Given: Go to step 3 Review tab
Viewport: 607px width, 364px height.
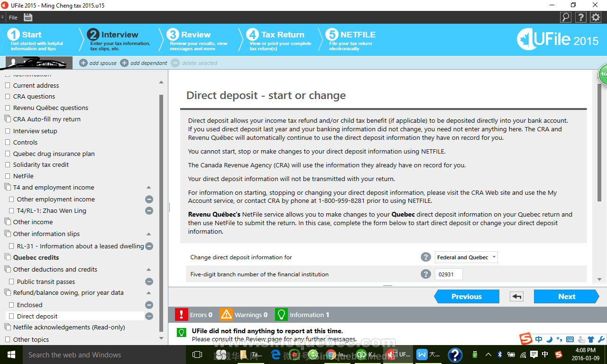Looking at the screenshot, I should point(198,40).
